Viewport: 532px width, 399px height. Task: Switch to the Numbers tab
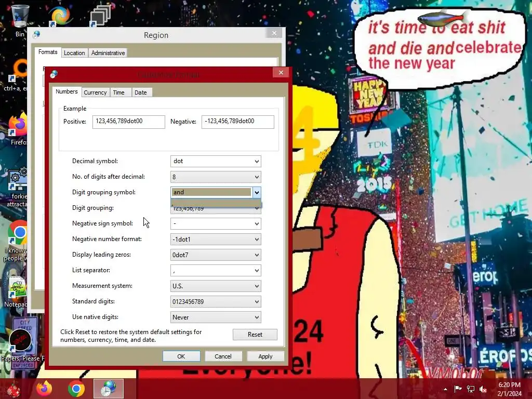66,91
